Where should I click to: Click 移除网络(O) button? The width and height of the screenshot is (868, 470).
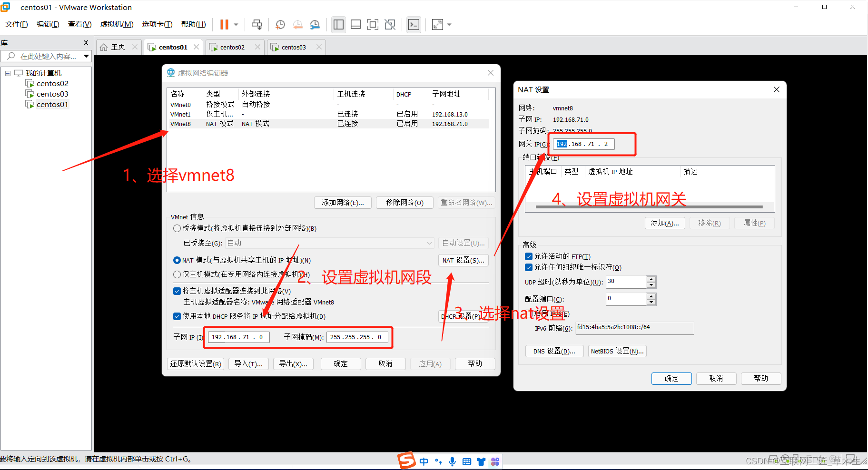(405, 203)
